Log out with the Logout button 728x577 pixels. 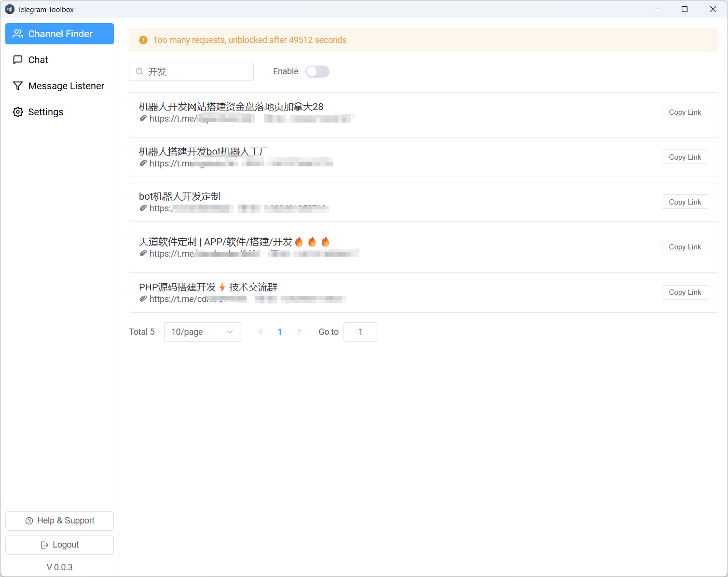point(59,545)
